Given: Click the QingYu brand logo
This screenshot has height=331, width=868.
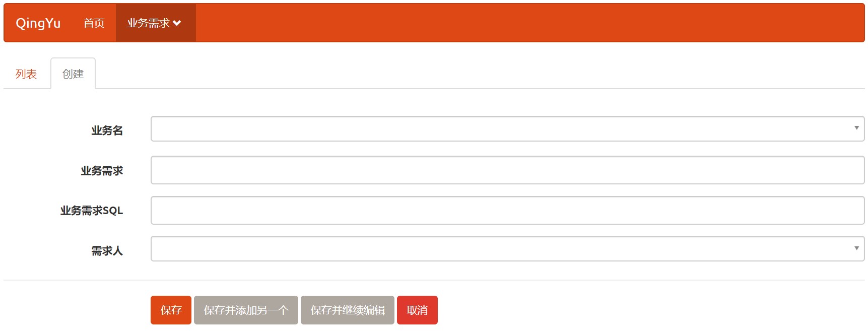Looking at the screenshot, I should tap(38, 23).
